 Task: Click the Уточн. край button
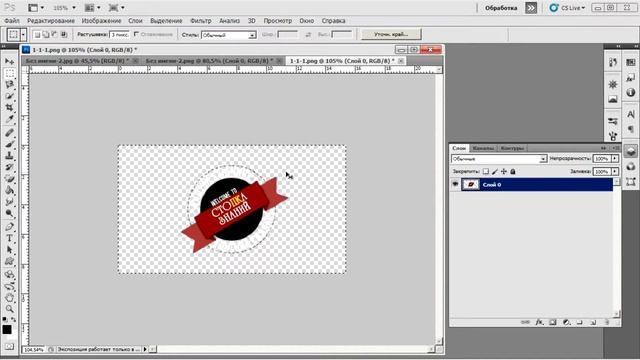(391, 34)
